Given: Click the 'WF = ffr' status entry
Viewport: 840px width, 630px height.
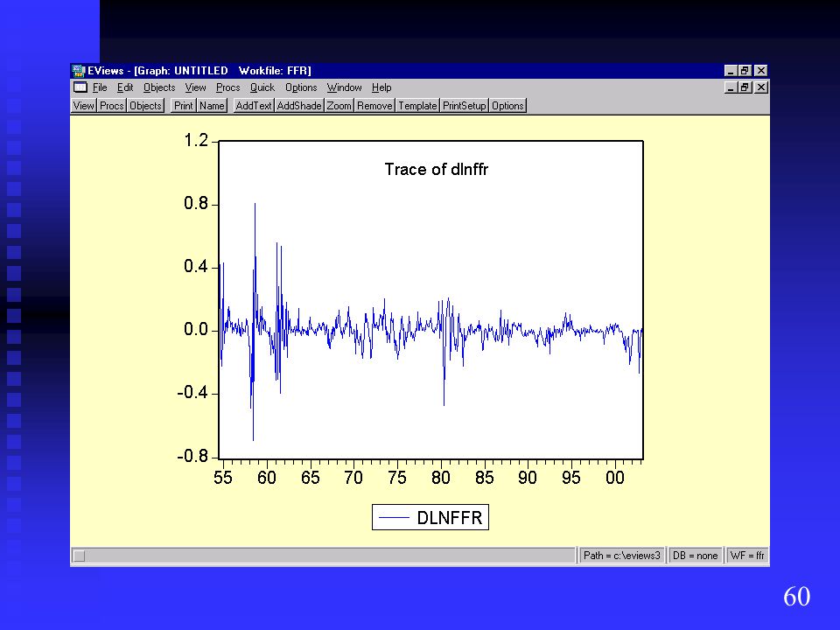Looking at the screenshot, I should [x=746, y=556].
